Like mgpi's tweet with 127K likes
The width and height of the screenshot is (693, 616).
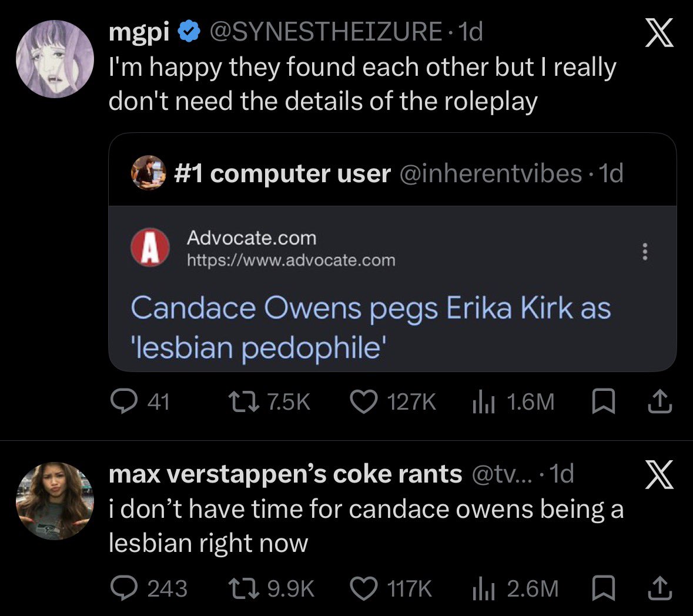coord(364,401)
